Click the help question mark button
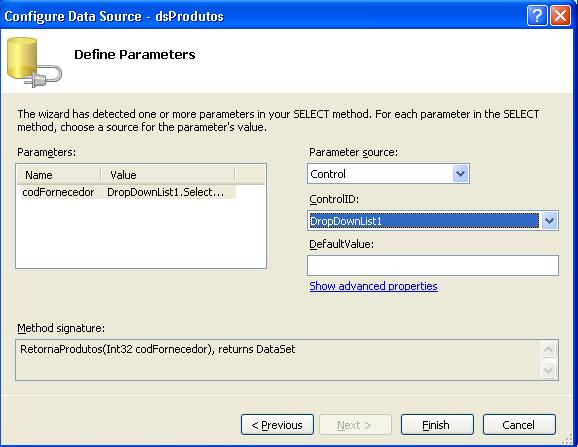The width and height of the screenshot is (578, 447). pyautogui.click(x=537, y=16)
